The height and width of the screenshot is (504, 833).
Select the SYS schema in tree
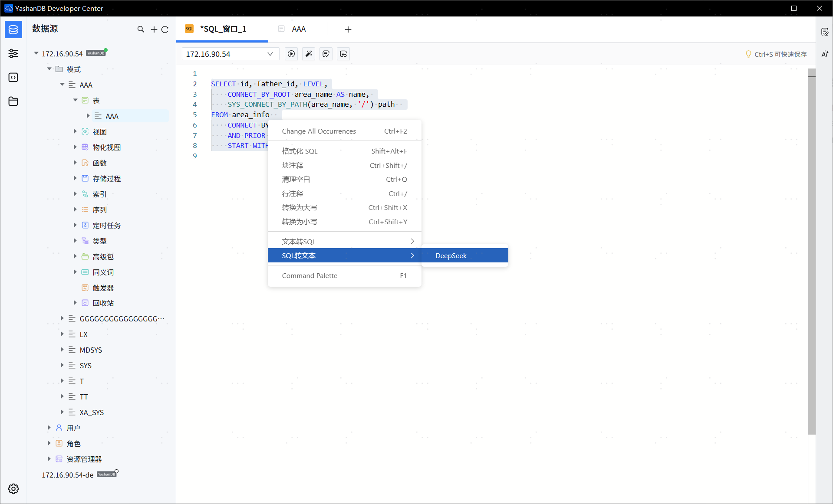pos(86,366)
